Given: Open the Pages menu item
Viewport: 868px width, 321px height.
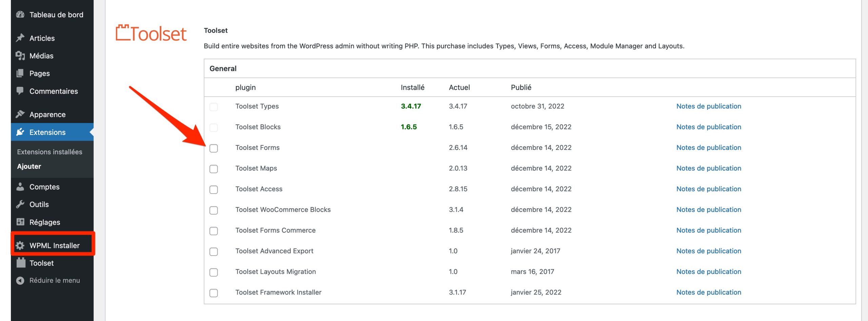Looking at the screenshot, I should (52, 73).
